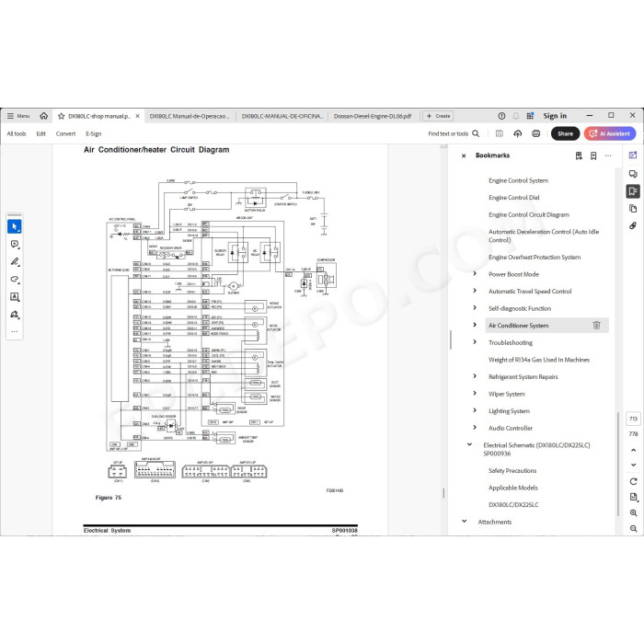Open more tools ellipsis in quick toolbar

click(15, 331)
